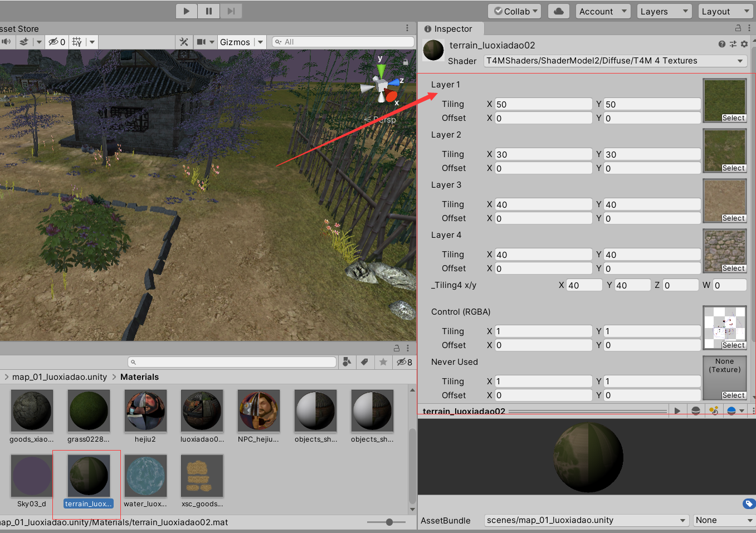Select a texture for Layer 4
Screen dimensions: 756x533
tap(733, 268)
